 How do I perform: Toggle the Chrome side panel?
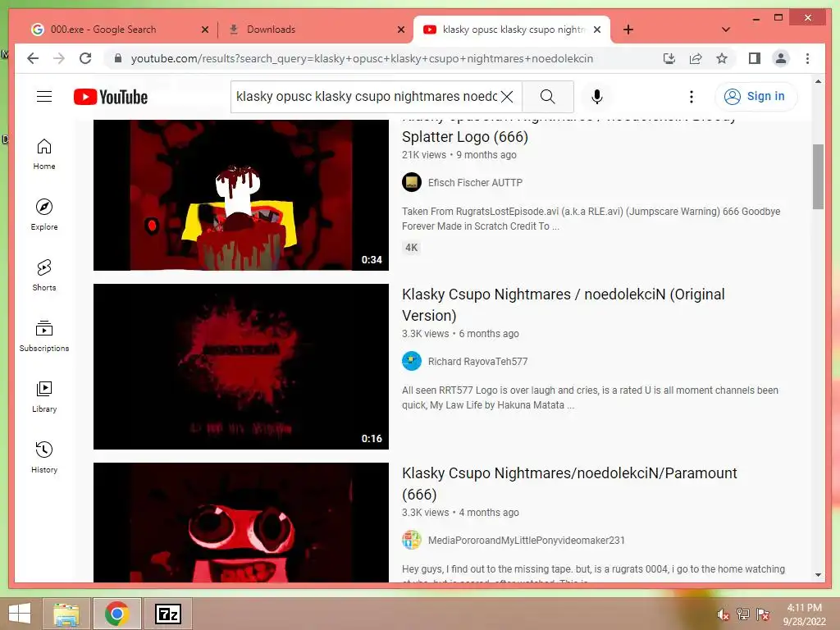755,58
